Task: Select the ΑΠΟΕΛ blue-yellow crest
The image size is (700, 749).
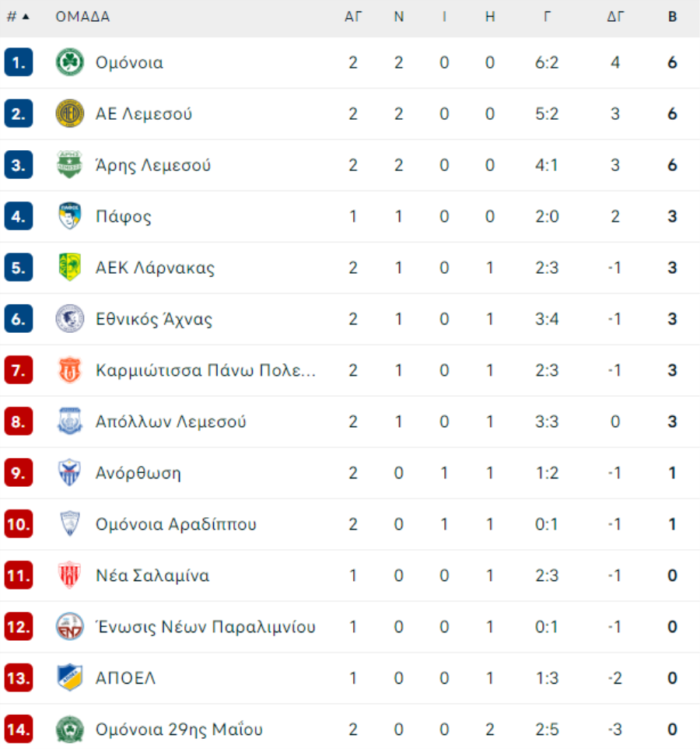Action: pos(70,677)
